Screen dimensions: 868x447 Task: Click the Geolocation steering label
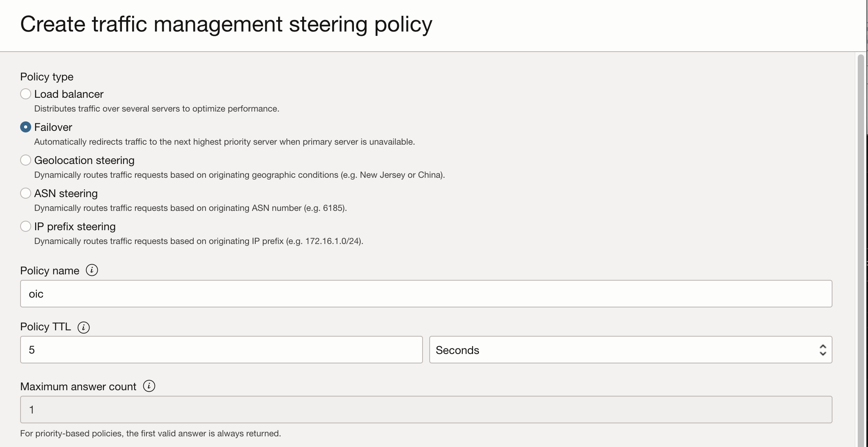[x=84, y=160]
